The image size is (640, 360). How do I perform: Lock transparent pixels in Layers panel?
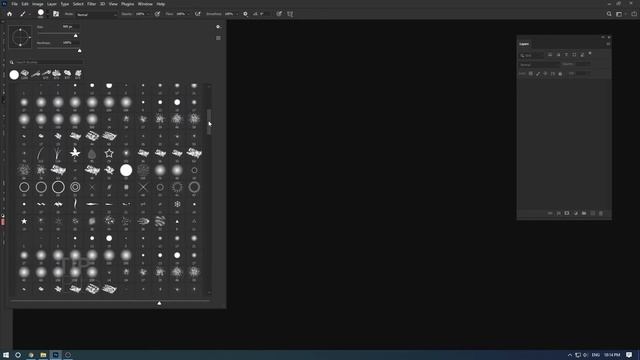tap(531, 73)
